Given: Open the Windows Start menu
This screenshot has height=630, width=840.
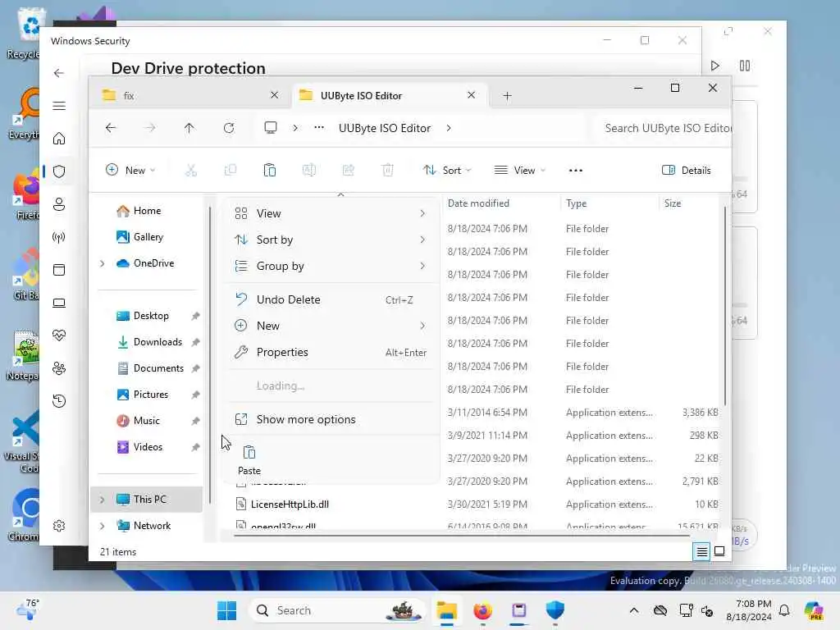Looking at the screenshot, I should click(x=227, y=610).
